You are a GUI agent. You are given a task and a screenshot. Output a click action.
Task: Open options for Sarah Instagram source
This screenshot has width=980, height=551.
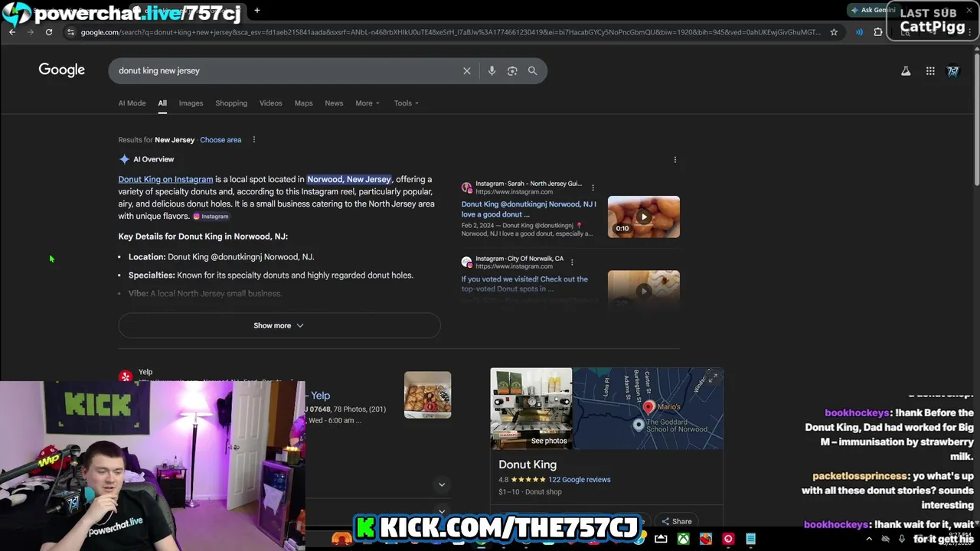tap(593, 187)
